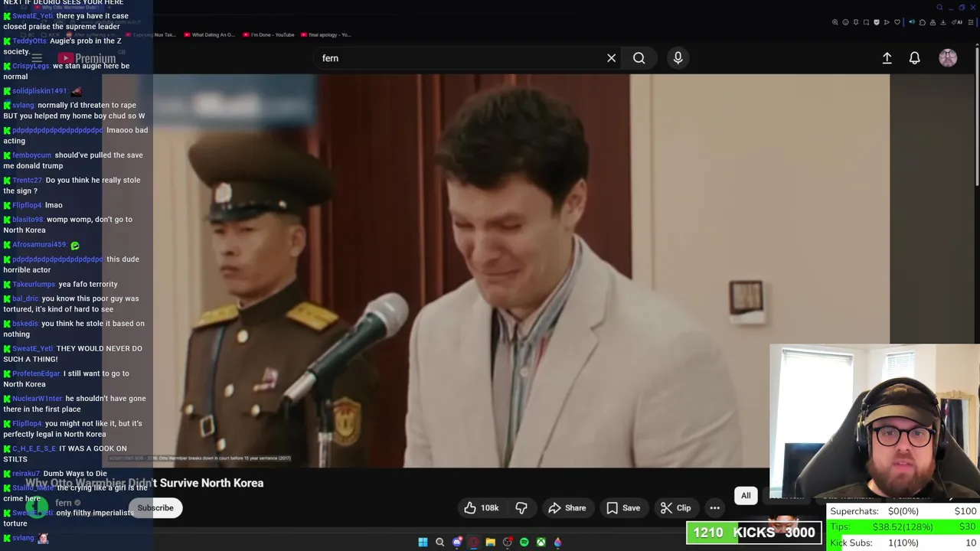Open the easy setup sliders icon

click(x=971, y=22)
